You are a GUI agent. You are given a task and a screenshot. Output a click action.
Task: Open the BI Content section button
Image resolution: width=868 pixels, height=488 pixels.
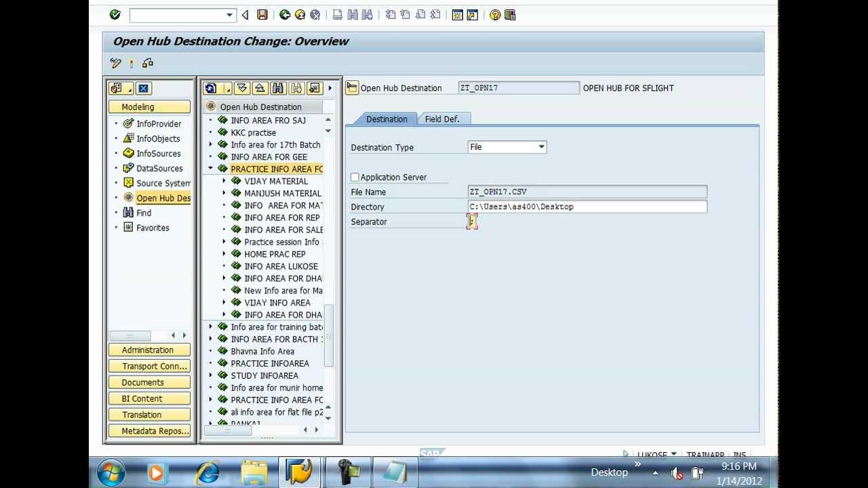click(149, 399)
